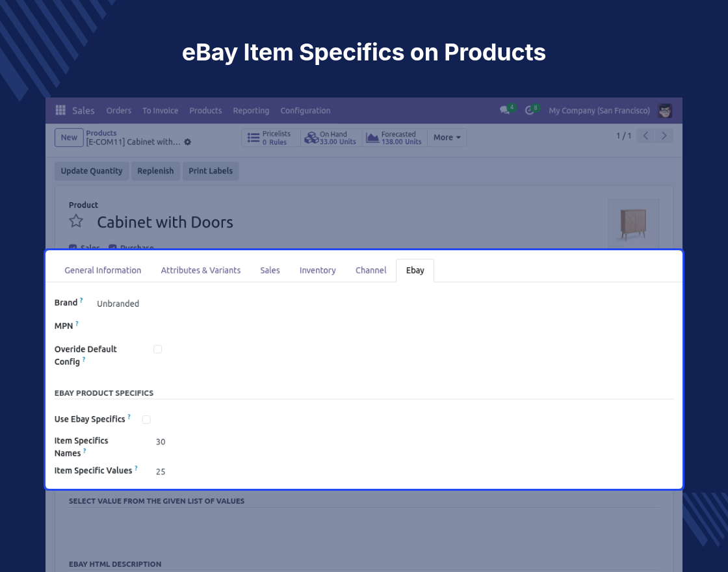Click the Update Quantity button
728x572 pixels.
click(92, 171)
